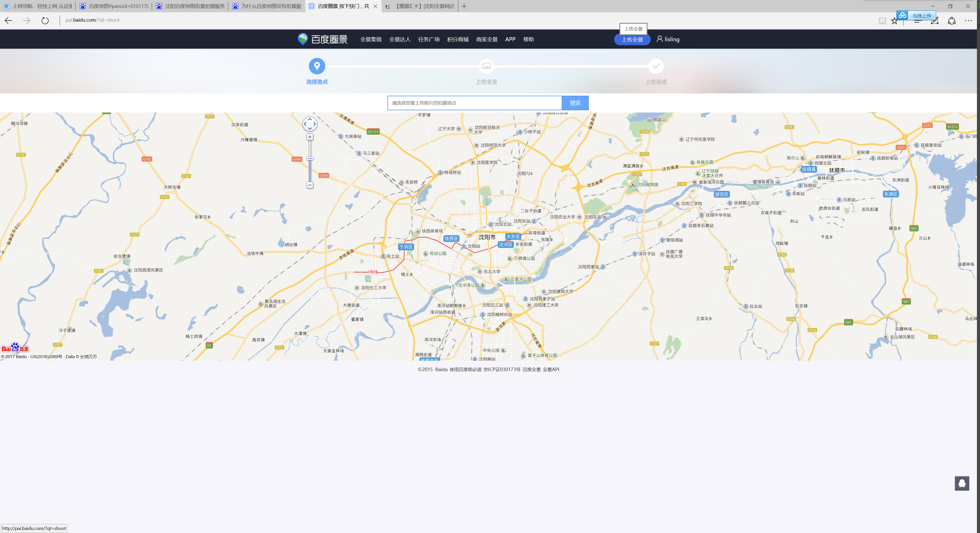Click the 选择地点 step pin icon
Screen dimensions: 980x533
click(317, 66)
